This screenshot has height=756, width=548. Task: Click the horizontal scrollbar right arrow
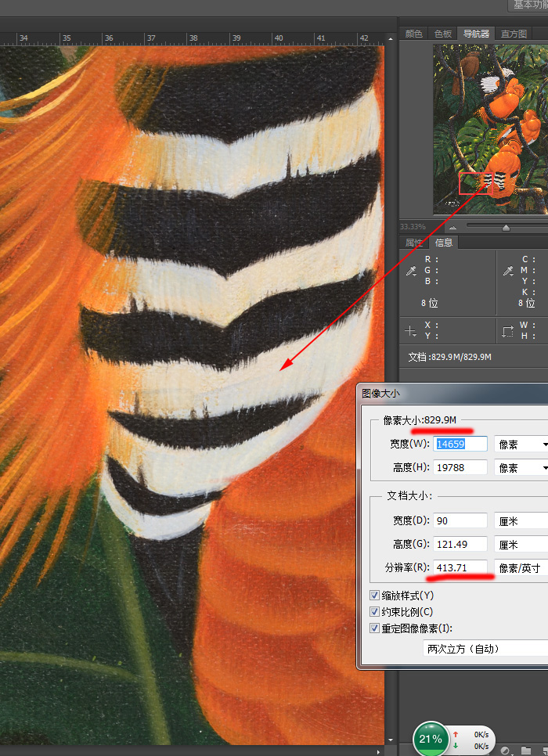(x=379, y=751)
